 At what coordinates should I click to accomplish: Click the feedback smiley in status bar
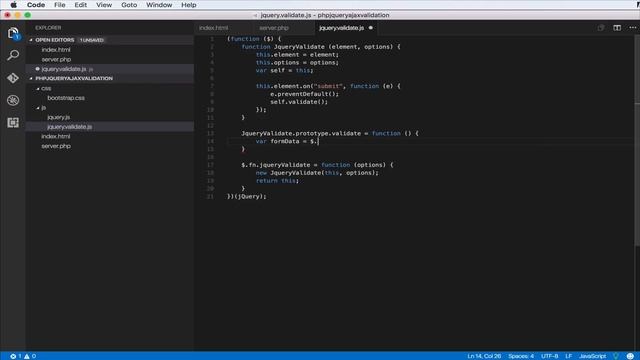click(630, 356)
